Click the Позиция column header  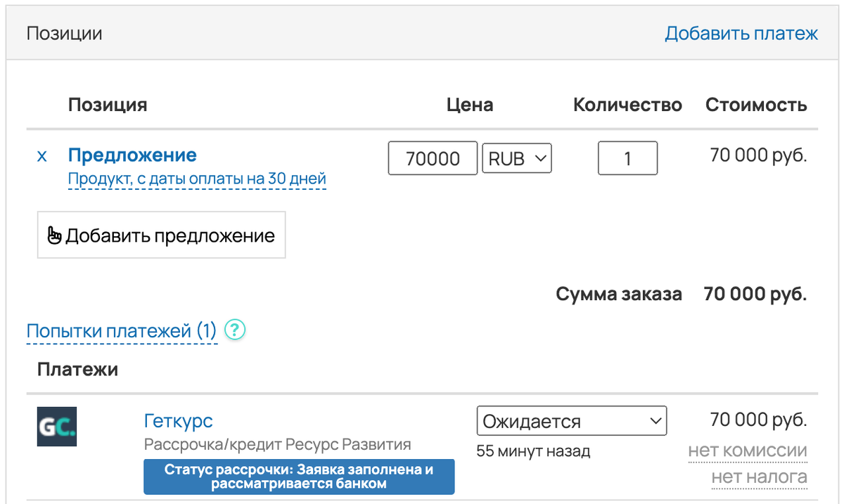[108, 105]
